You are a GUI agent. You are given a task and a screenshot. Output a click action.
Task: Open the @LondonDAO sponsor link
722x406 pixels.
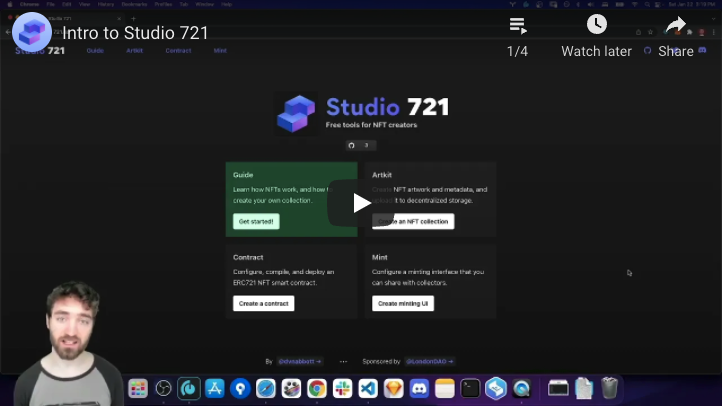430,361
